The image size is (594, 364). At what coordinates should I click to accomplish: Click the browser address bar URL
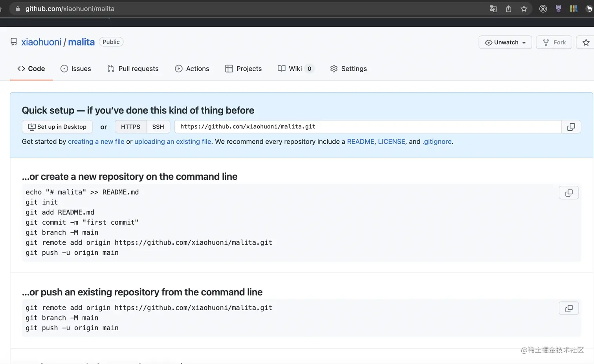coord(70,9)
